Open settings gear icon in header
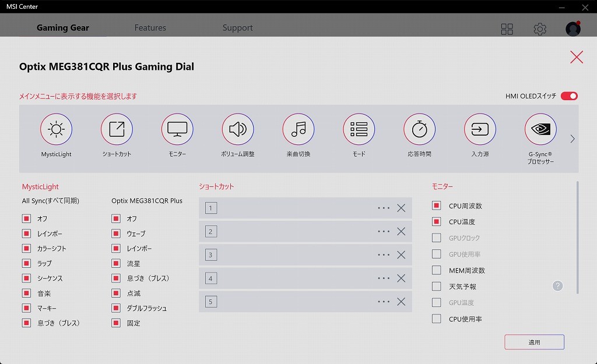Viewport: 597px width, 364px height. (540, 29)
